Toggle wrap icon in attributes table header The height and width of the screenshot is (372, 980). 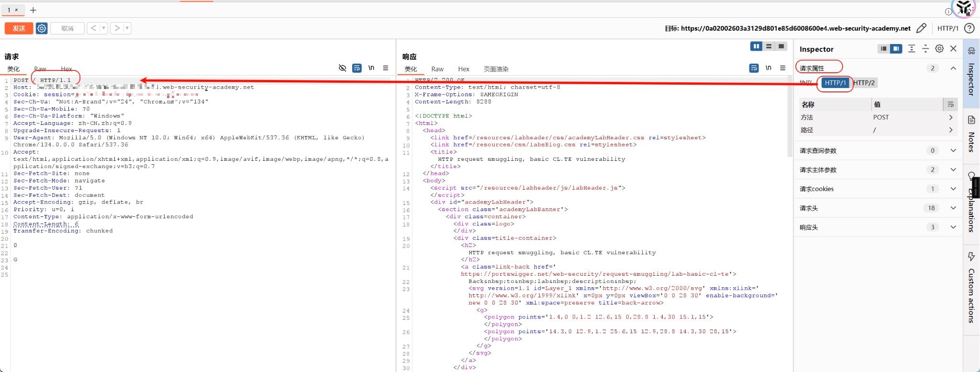[x=951, y=104]
